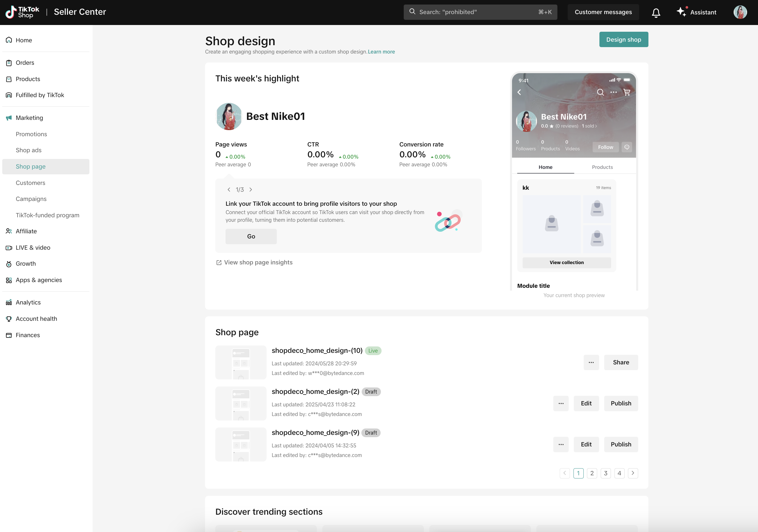
Task: Click the cart icon in phone preview
Action: coord(627,93)
